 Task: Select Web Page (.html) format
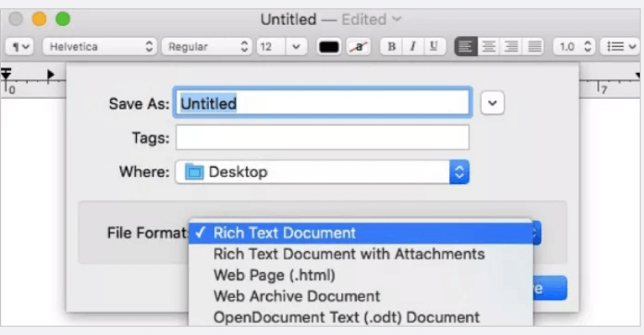[275, 275]
